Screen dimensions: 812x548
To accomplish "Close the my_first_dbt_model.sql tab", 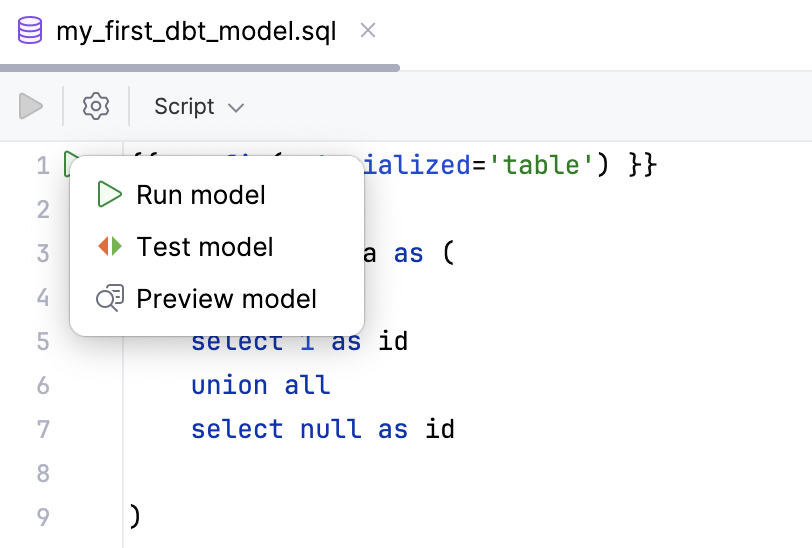I will click(x=367, y=31).
